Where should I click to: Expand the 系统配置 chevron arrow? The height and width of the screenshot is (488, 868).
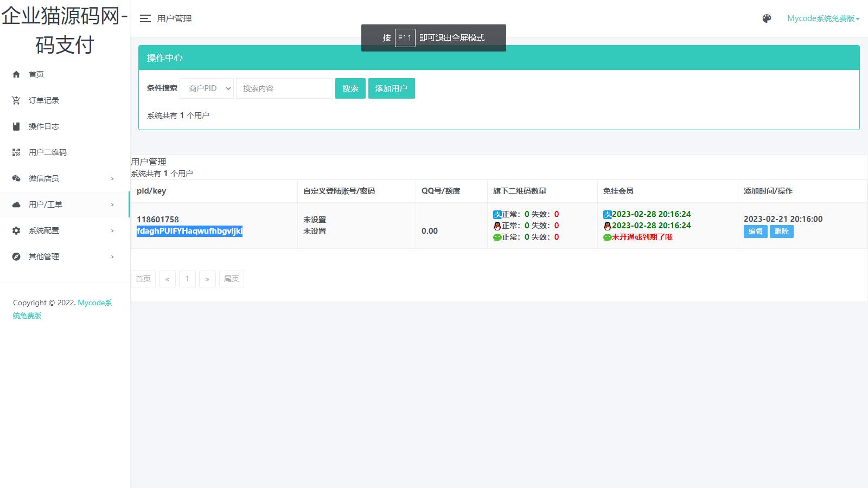click(112, 230)
